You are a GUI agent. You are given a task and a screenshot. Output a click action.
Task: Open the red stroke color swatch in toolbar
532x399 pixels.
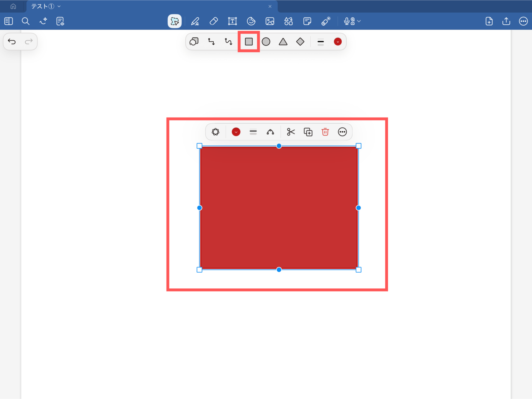pos(337,42)
